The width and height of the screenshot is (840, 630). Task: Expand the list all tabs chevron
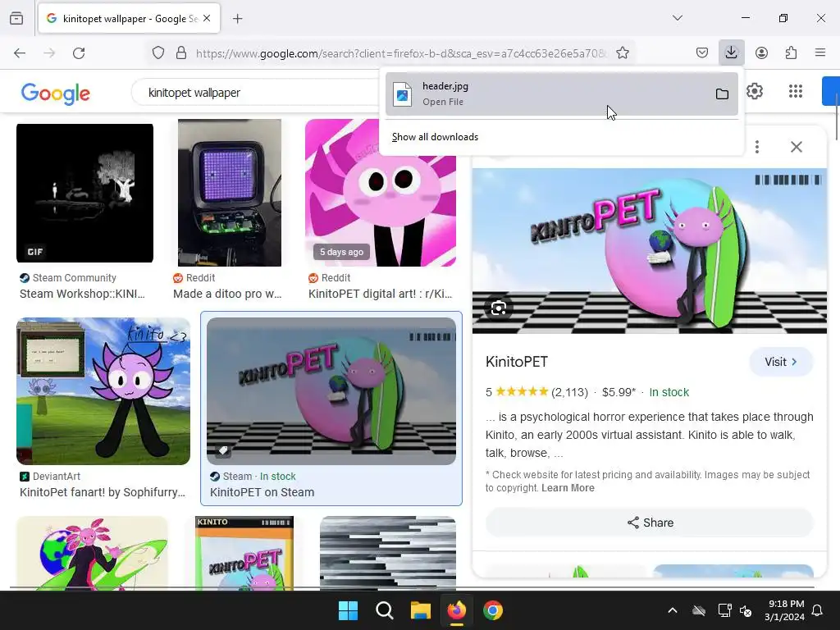click(x=677, y=18)
